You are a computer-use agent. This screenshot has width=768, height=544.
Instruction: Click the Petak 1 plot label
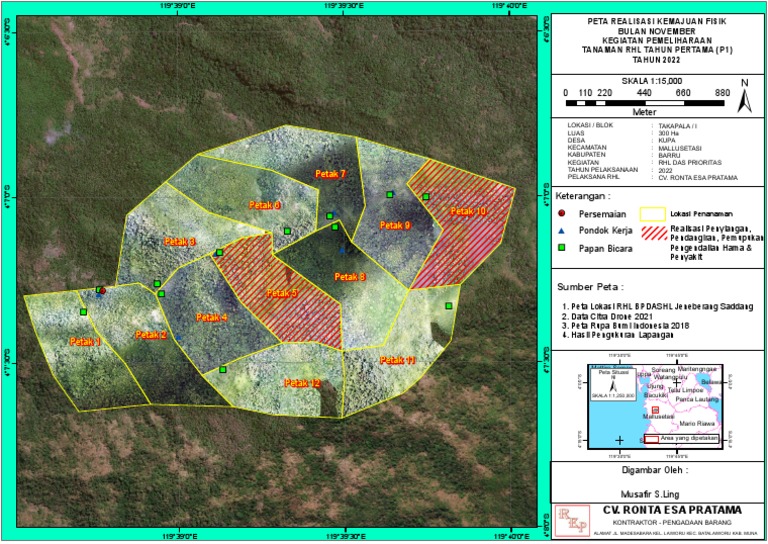point(85,342)
